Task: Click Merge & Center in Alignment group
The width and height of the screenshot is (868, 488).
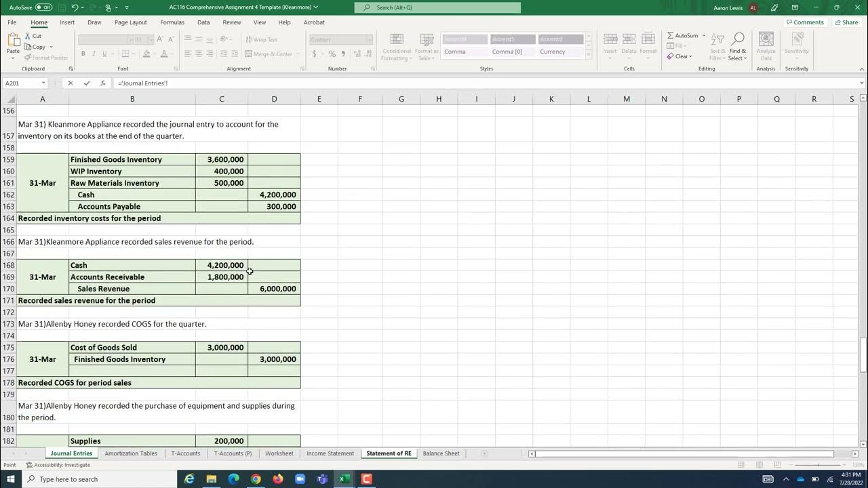Action: click(x=269, y=54)
